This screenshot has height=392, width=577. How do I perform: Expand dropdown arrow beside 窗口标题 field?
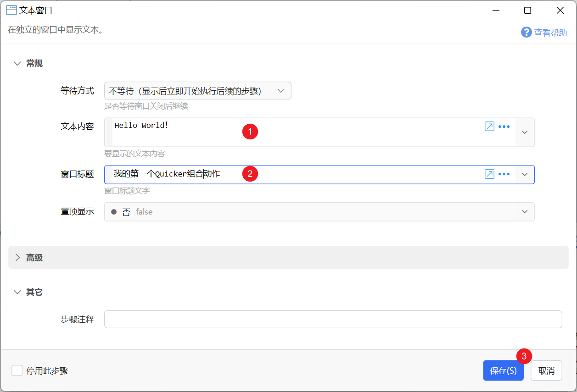click(x=525, y=174)
